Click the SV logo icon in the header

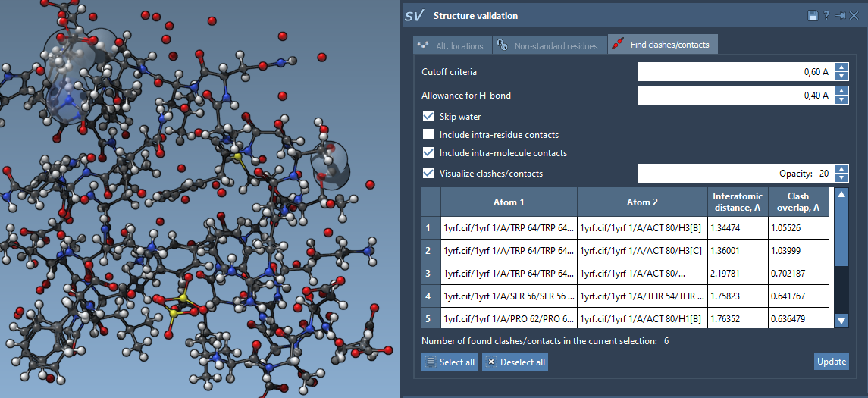click(x=414, y=16)
